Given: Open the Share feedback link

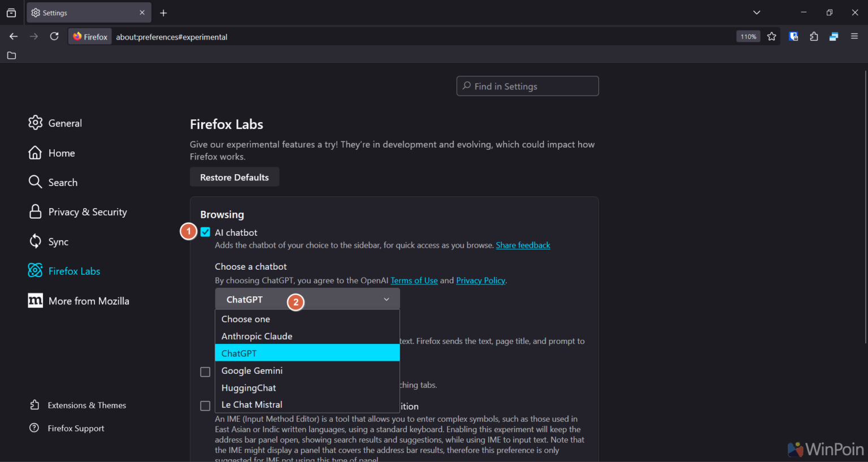Looking at the screenshot, I should (523, 245).
